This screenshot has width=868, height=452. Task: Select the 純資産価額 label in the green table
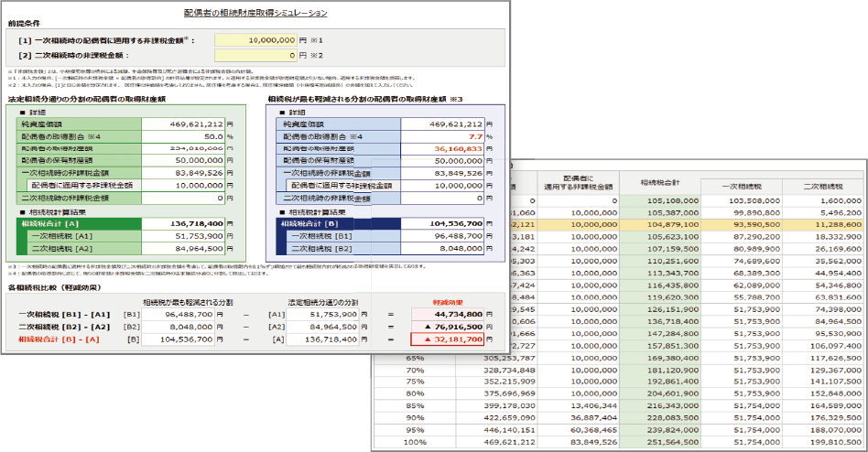(x=79, y=124)
